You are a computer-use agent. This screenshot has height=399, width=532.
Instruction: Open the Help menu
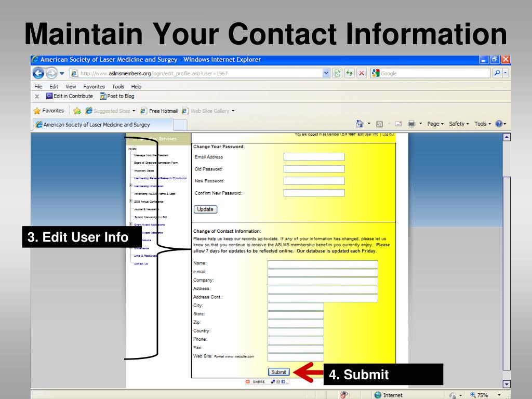[137, 87]
